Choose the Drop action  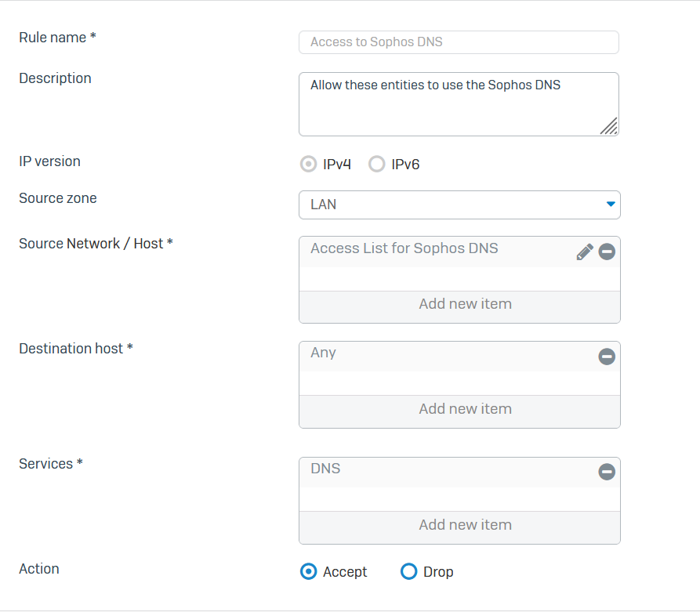point(408,571)
